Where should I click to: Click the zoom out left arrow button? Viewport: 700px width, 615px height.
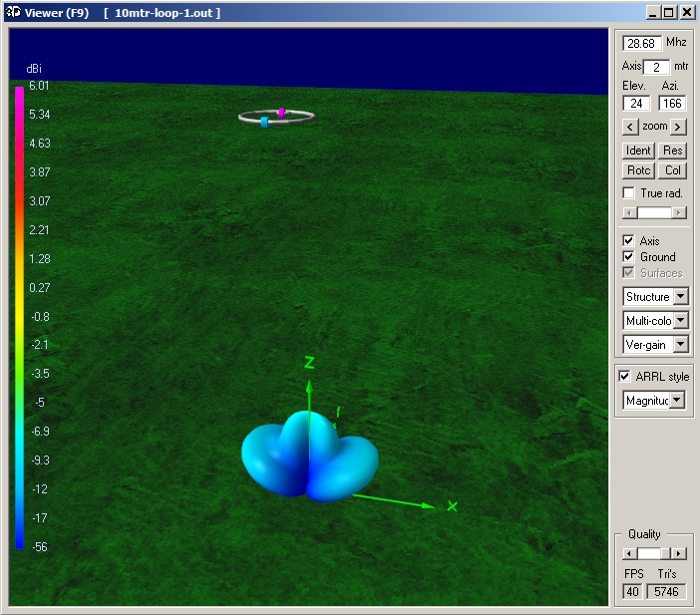[x=630, y=128]
